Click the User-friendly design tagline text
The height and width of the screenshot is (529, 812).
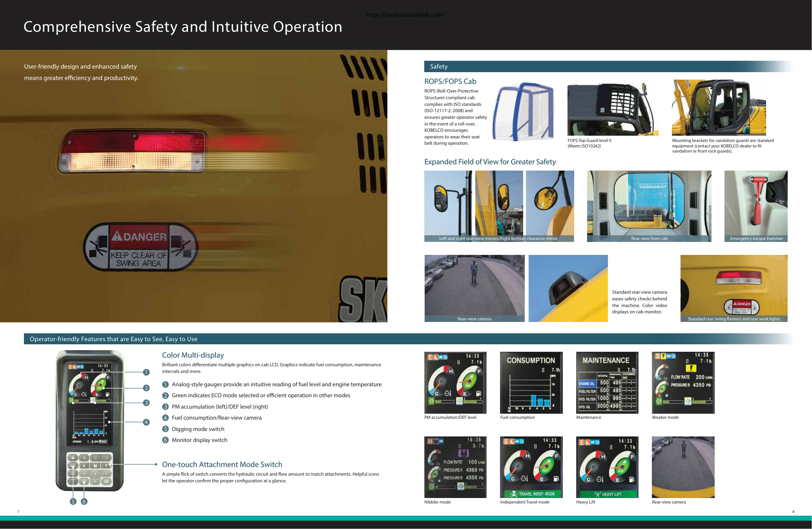tap(81, 72)
